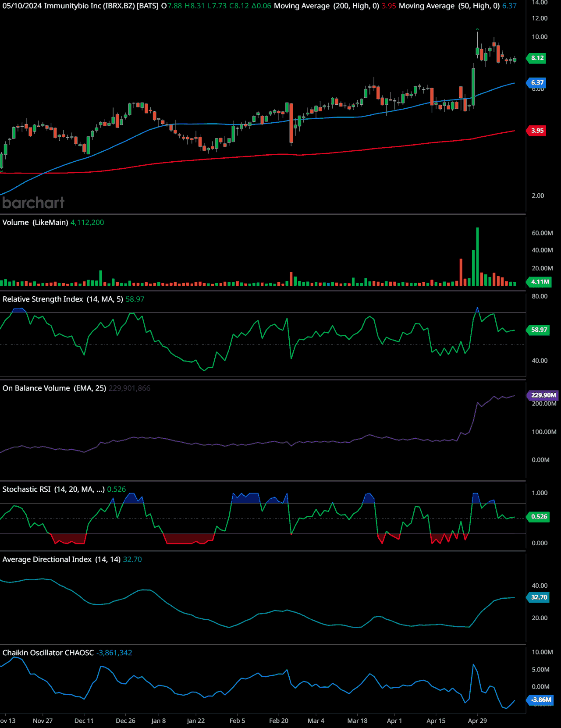The width and height of the screenshot is (561, 728).
Task: Click the Apr 15 date axis label
Action: 436,721
